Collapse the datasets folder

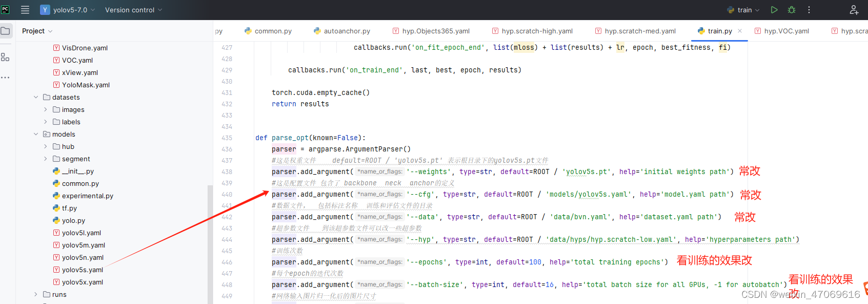click(x=36, y=97)
